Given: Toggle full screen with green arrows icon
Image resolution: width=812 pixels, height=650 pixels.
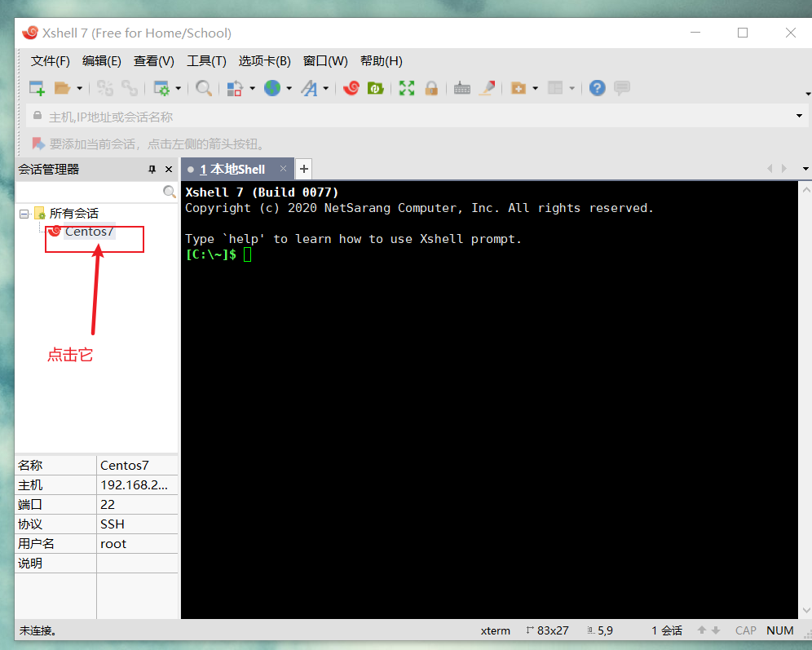Looking at the screenshot, I should click(x=407, y=88).
